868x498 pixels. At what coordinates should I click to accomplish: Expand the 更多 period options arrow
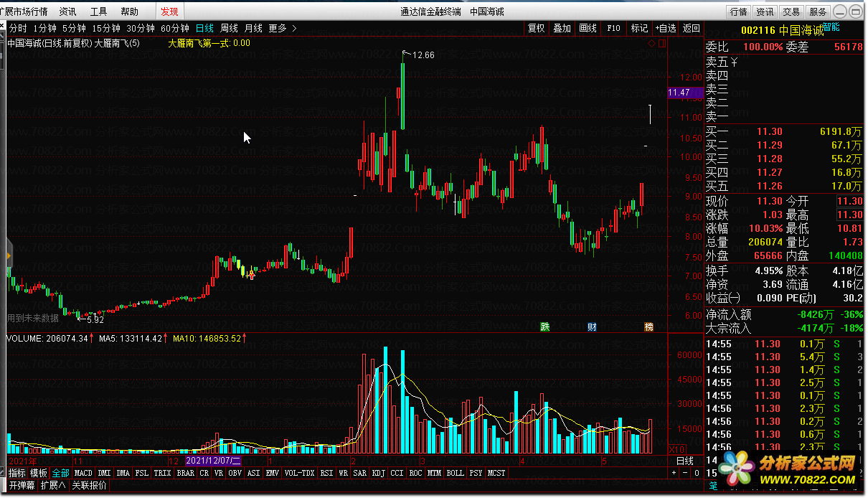pyautogui.click(x=294, y=28)
